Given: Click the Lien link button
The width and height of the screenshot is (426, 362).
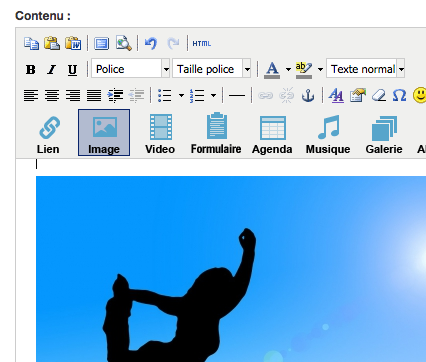Looking at the screenshot, I should 48,133.
